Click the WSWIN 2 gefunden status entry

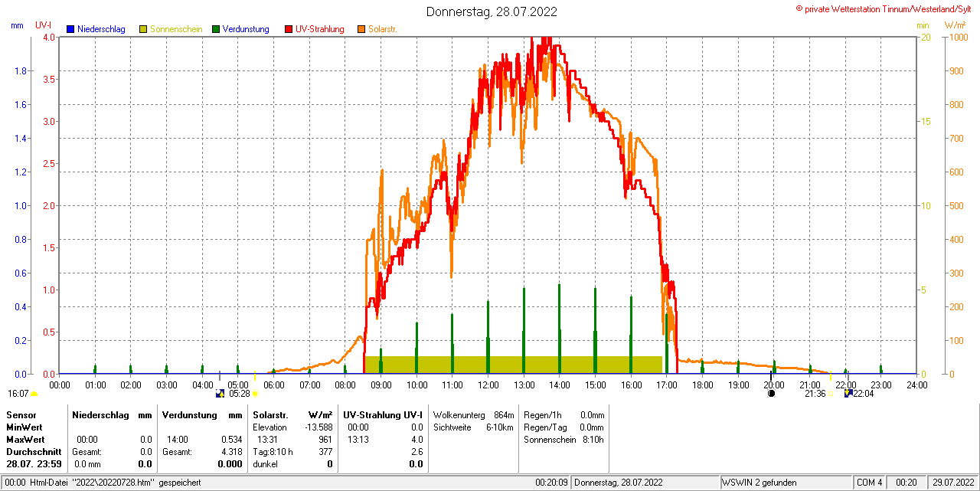(x=759, y=483)
